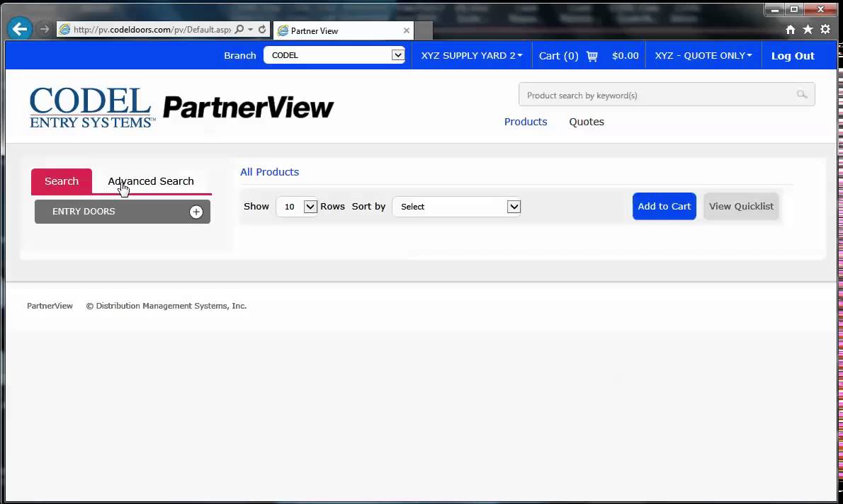Click the Internet Explorer page icon in address bar
Image resolution: width=843 pixels, height=504 pixels.
(x=64, y=30)
